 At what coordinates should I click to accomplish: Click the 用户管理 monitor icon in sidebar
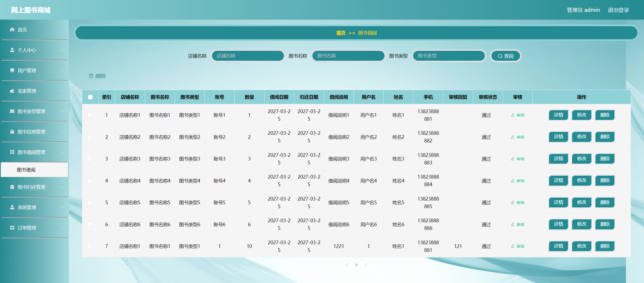[x=12, y=70]
